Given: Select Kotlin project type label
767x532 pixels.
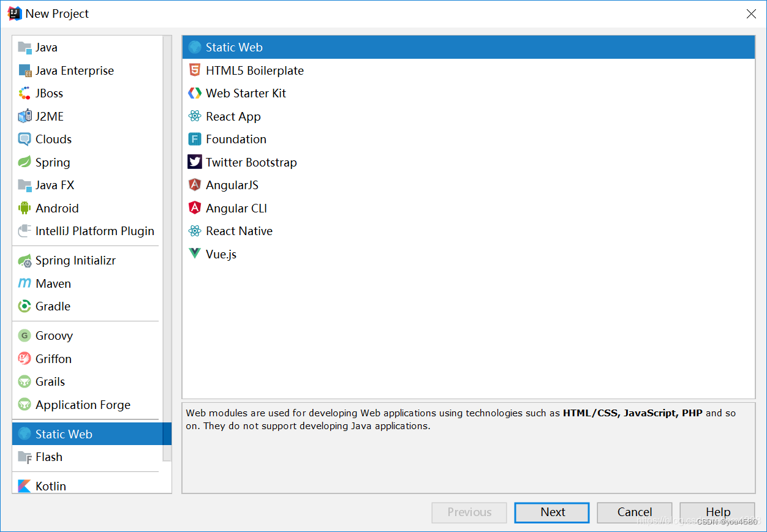Looking at the screenshot, I should pyautogui.click(x=51, y=486).
